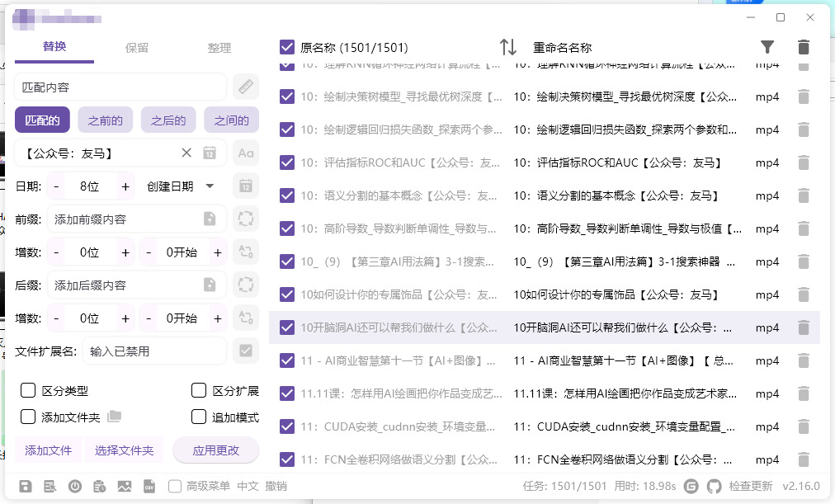
Task: Toggle the 高级菜单 checkbox
Action: [175, 486]
